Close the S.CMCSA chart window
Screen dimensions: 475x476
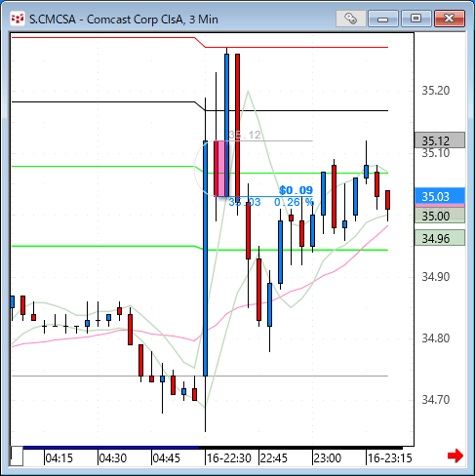click(450, 19)
